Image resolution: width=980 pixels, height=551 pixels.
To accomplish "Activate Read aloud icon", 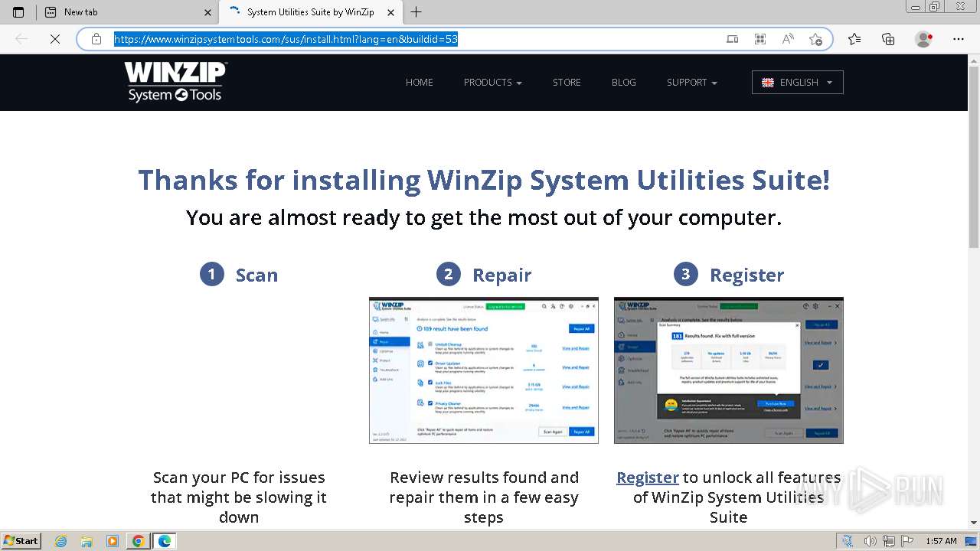I will [788, 39].
